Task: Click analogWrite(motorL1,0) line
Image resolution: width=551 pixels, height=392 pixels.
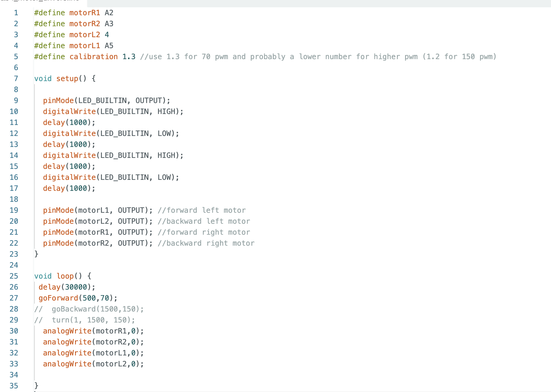Action: [x=93, y=353]
